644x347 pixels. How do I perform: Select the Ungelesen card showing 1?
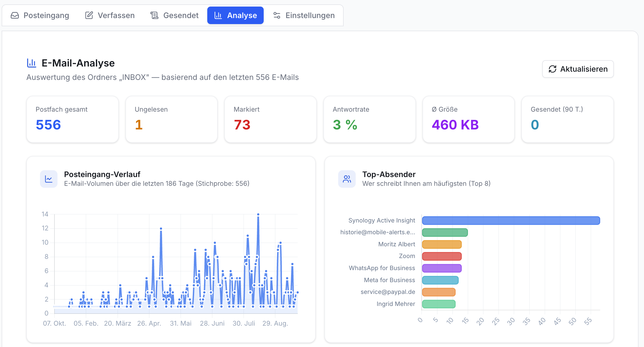click(x=172, y=119)
